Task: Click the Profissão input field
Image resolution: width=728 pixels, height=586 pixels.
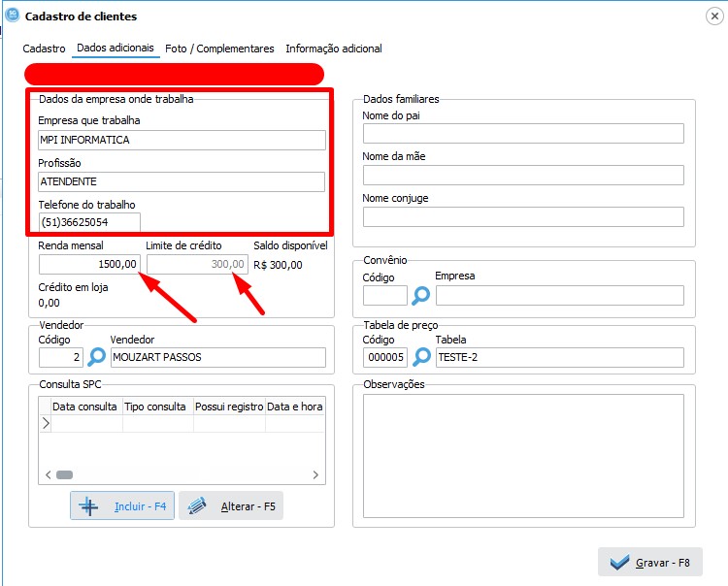Action: pos(182,181)
